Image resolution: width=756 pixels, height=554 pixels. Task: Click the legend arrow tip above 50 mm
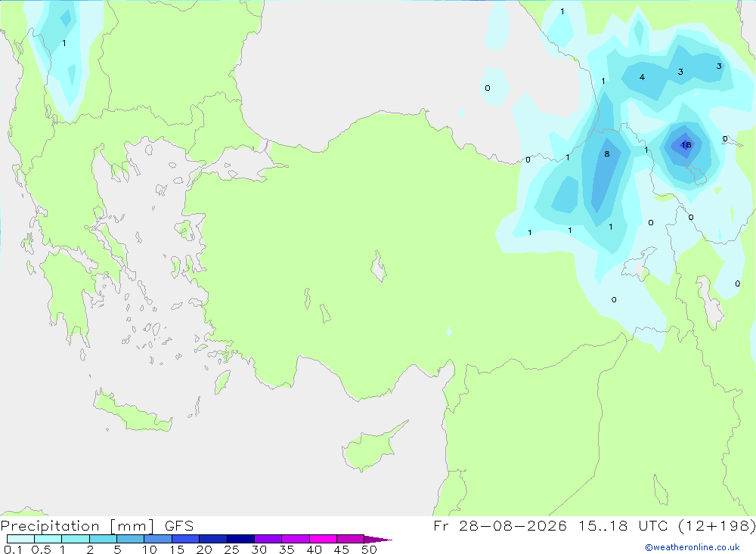[378, 540]
